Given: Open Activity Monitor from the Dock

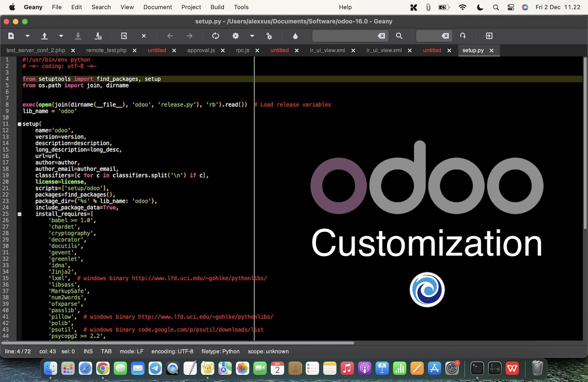Looking at the screenshot, I should [x=495, y=368].
